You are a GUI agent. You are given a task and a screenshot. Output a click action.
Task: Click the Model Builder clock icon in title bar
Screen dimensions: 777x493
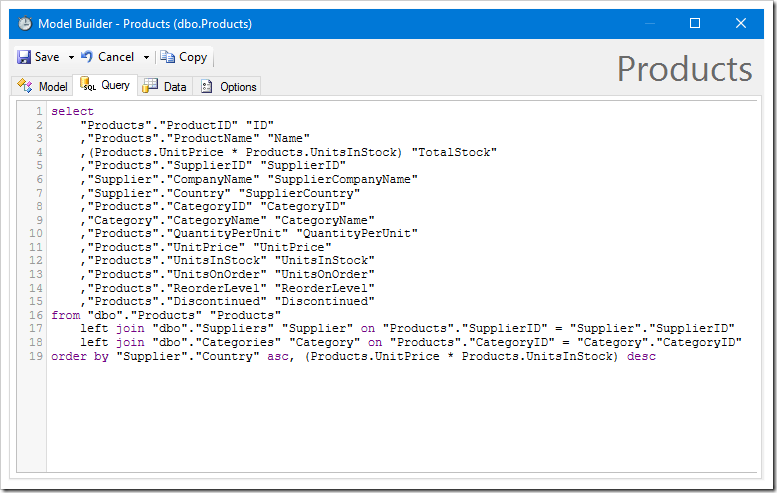(x=25, y=23)
